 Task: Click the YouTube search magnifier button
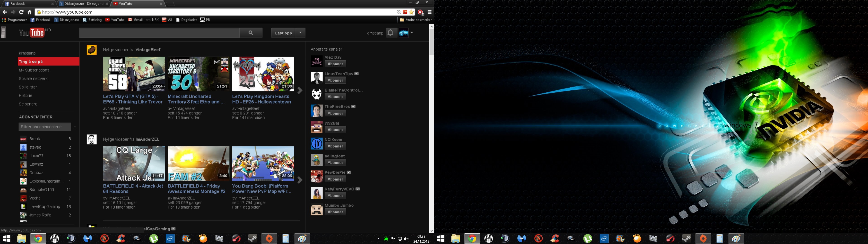tap(251, 33)
